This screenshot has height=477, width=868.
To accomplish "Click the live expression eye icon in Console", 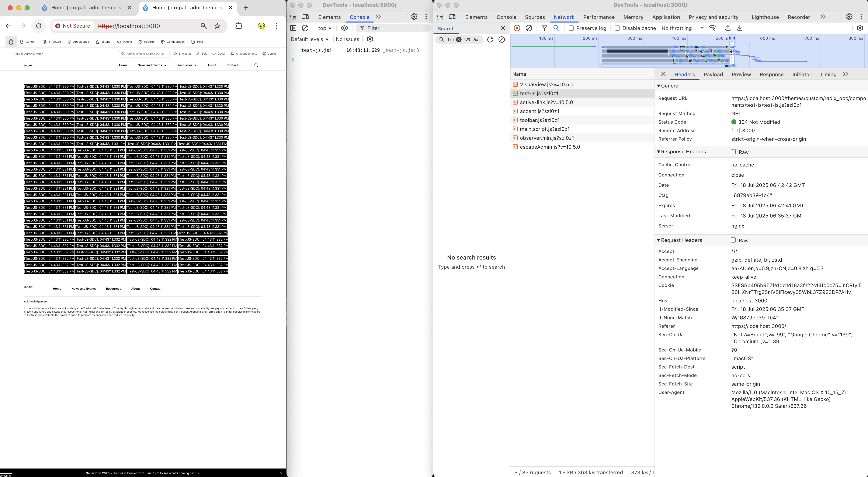I will pyautogui.click(x=344, y=28).
